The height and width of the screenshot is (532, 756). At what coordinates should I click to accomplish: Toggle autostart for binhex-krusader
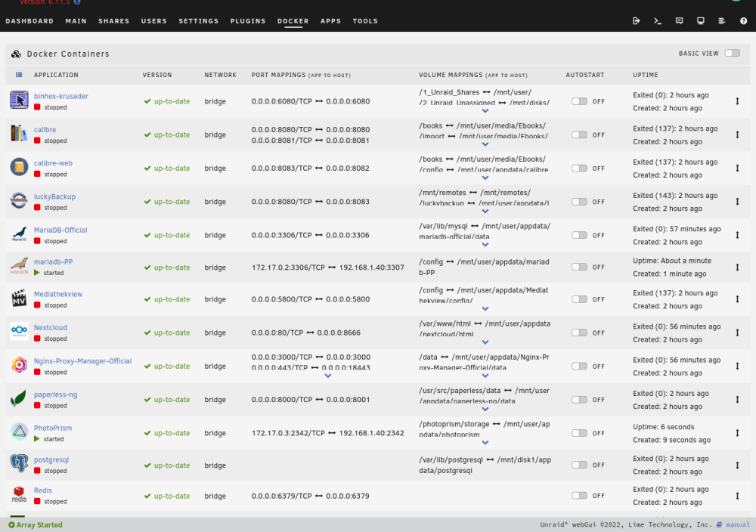pos(579,101)
